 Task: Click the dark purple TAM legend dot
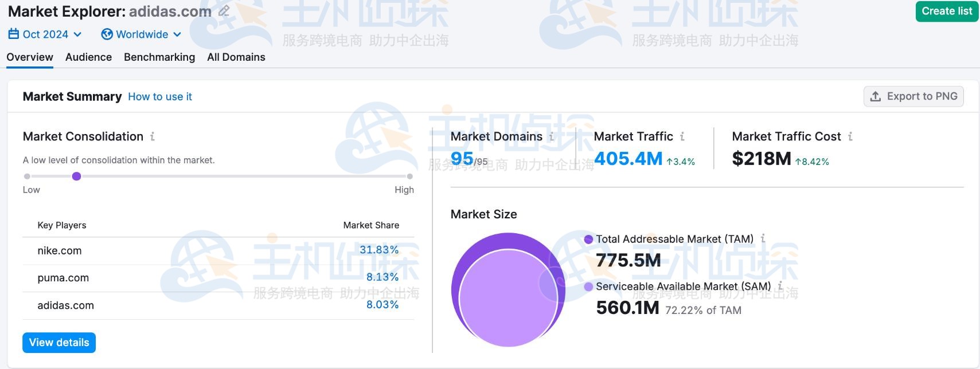click(588, 240)
